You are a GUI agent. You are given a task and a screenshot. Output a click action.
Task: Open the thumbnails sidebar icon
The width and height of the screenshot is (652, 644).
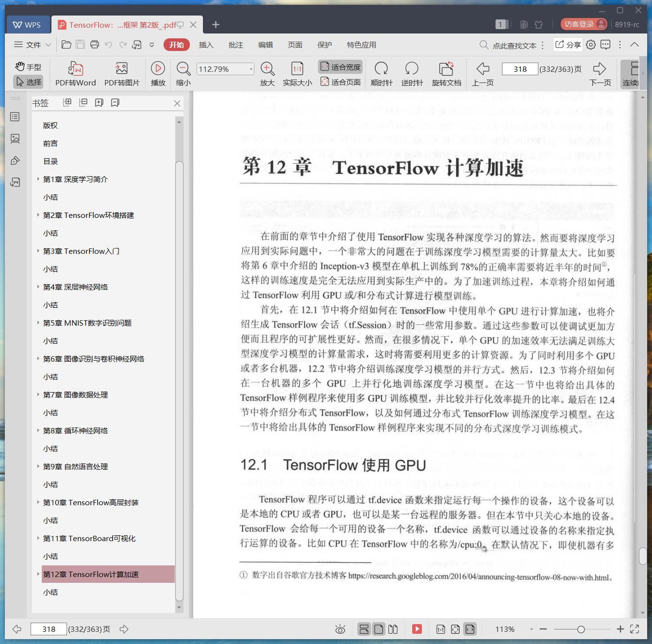[x=15, y=138]
